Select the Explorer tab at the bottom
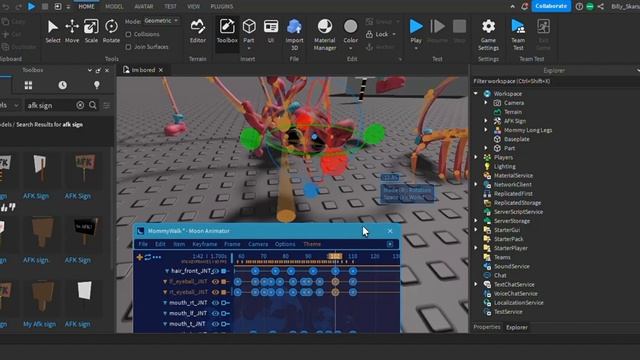This screenshot has height=360, width=640. click(517, 327)
